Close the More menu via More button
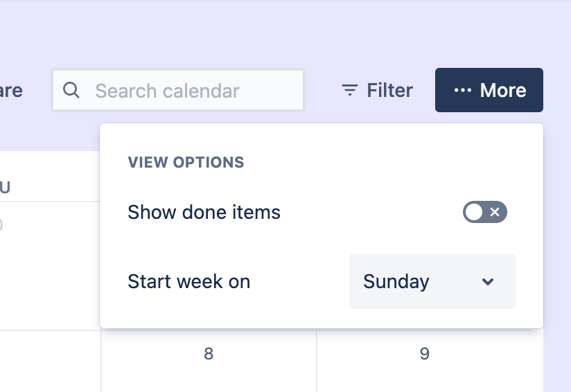Viewport: 571px width, 392px height. point(489,90)
